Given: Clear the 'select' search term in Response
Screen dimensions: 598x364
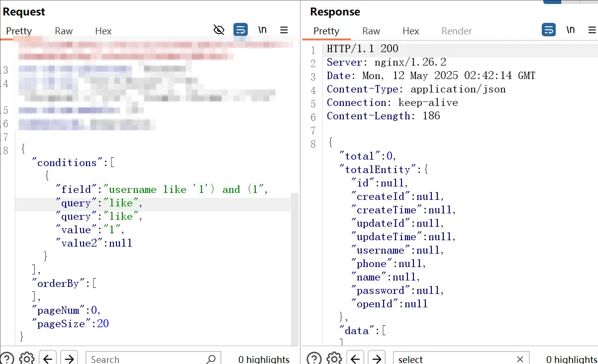Looking at the screenshot, I should [520, 359].
